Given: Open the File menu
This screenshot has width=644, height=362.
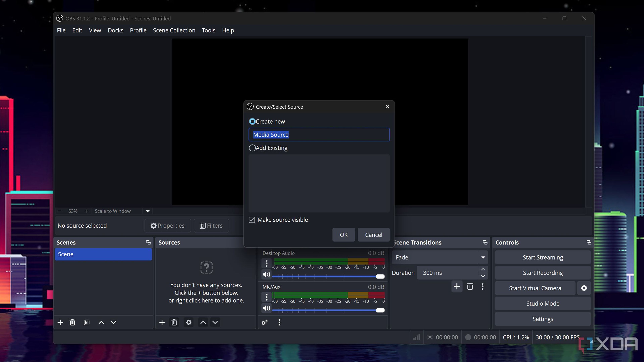Looking at the screenshot, I should point(61,30).
